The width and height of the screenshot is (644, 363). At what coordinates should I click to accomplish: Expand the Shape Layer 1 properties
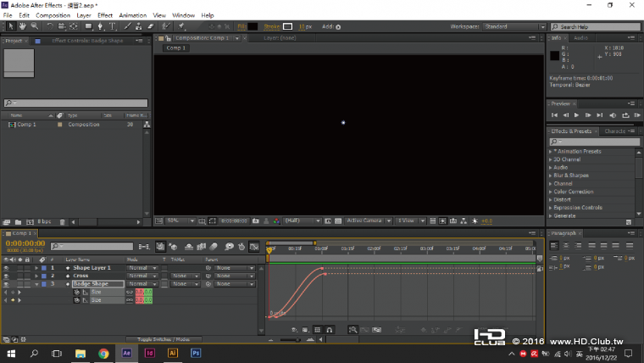(36, 267)
